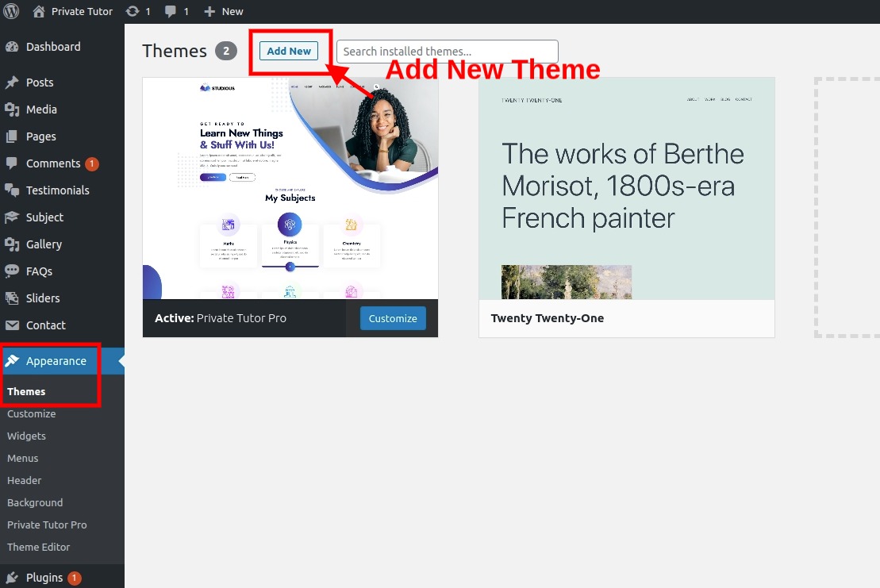This screenshot has width=880, height=588.
Task: Click the Subject graduation cap icon
Action: coord(12,217)
